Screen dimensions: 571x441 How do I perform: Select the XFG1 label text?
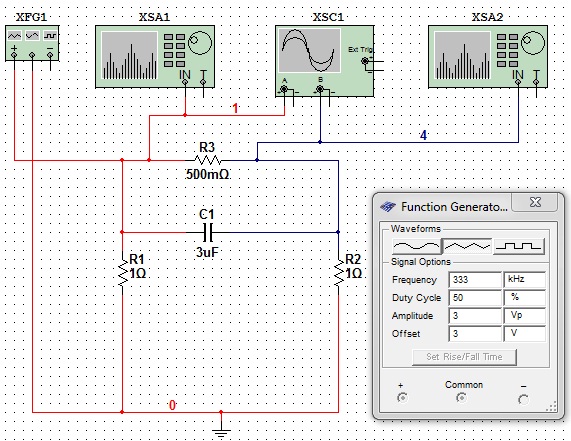coord(32,17)
